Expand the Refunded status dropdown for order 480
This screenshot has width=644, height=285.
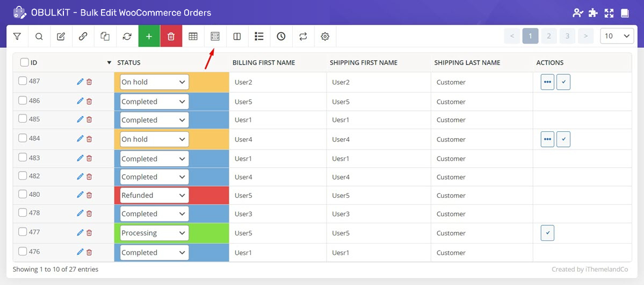click(154, 195)
